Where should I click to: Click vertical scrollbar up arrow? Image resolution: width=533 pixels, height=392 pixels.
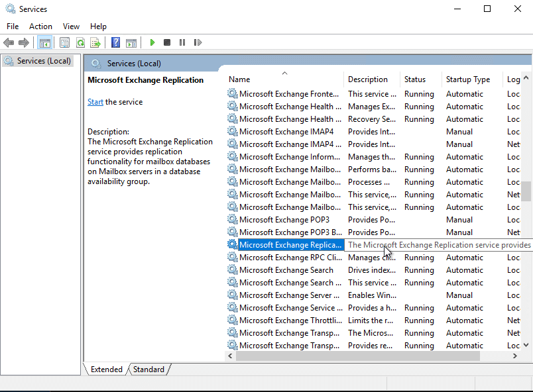coord(526,77)
